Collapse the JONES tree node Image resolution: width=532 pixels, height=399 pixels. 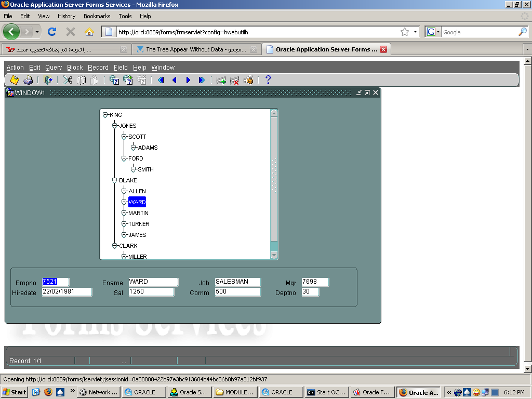(x=115, y=126)
